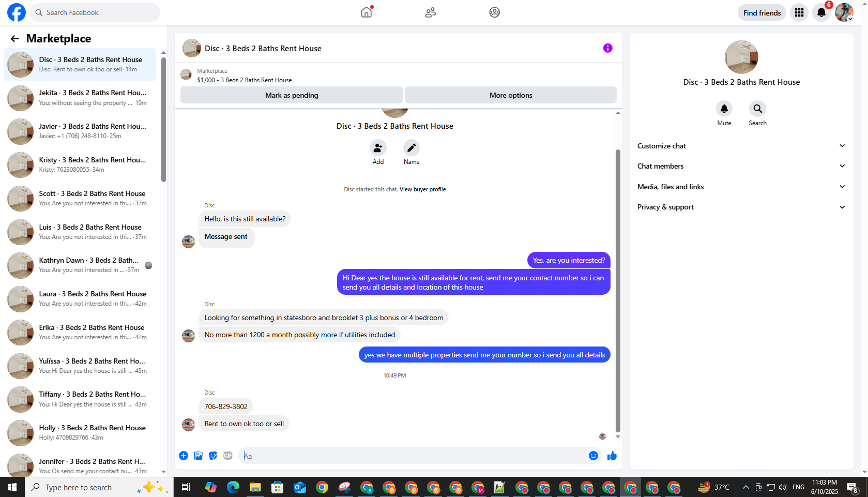868x497 pixels.
Task: Choose a sticker in the composer
Action: pos(213,456)
